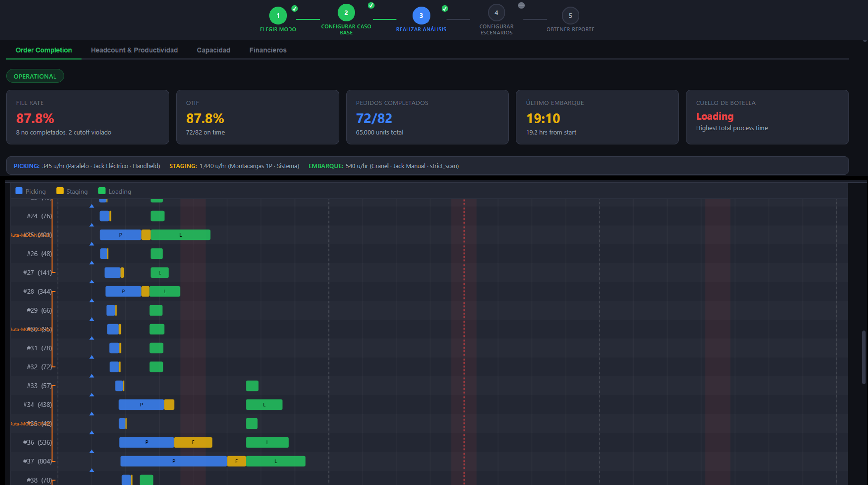Open the Cuello de Botella card
Screen dimensions: 868x485
pyautogui.click(x=767, y=117)
